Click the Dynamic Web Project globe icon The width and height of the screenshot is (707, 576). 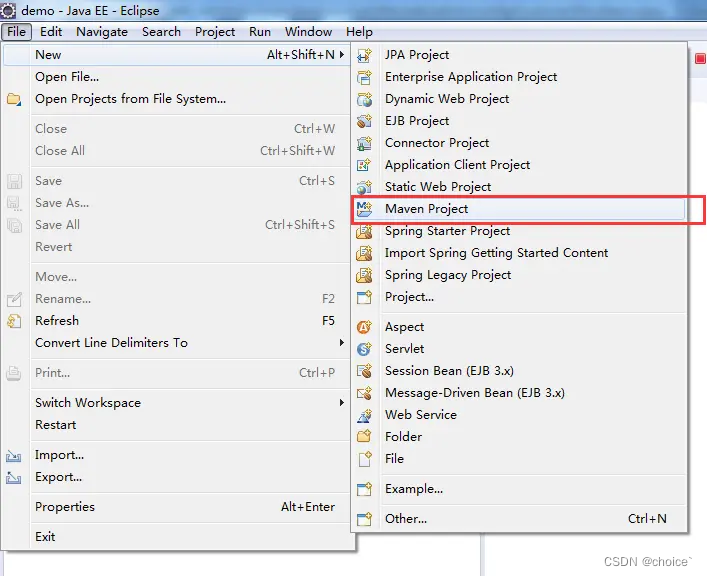tap(364, 99)
